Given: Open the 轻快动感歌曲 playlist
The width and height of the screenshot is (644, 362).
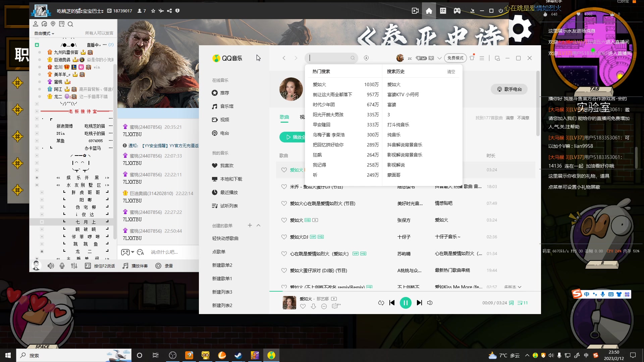Looking at the screenshot, I should click(x=225, y=238).
